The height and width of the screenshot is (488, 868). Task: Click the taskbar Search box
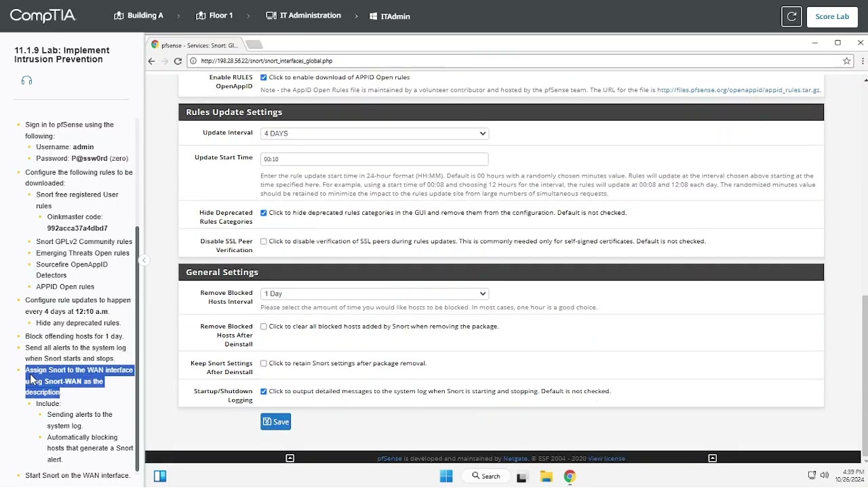486,476
